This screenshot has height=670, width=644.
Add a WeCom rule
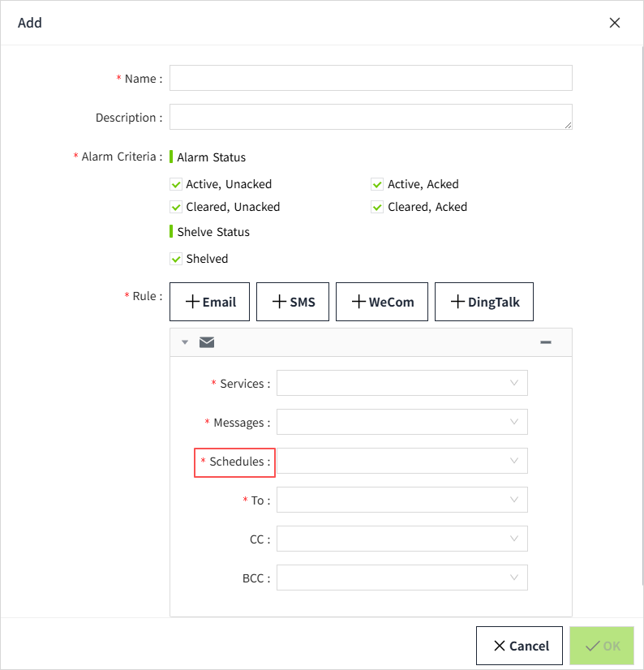[382, 302]
